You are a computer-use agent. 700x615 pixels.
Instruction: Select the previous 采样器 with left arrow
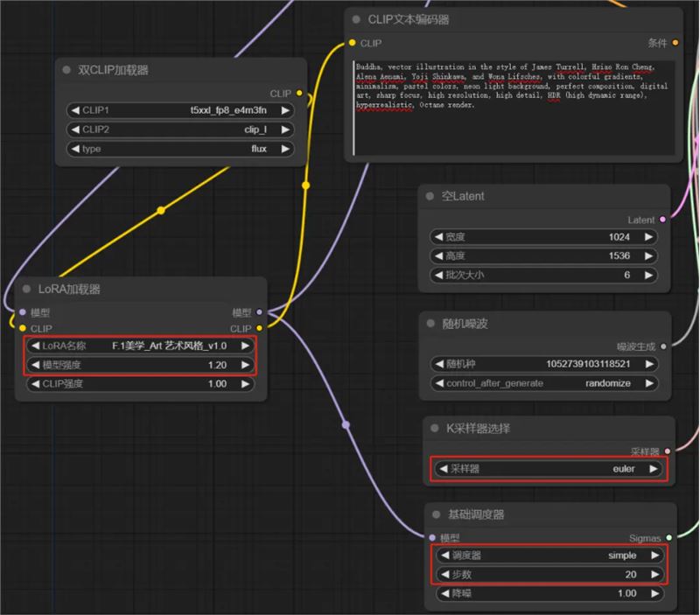(444, 469)
